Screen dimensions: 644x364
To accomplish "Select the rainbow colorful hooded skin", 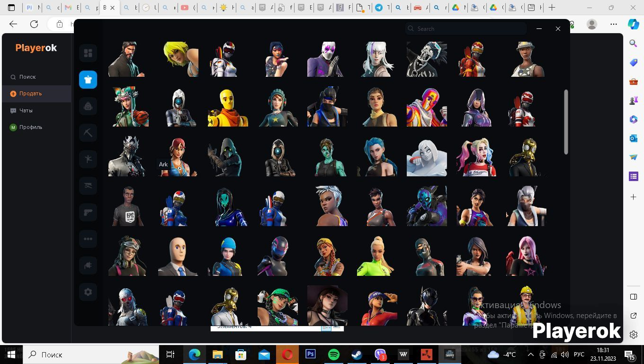I will click(x=427, y=107).
